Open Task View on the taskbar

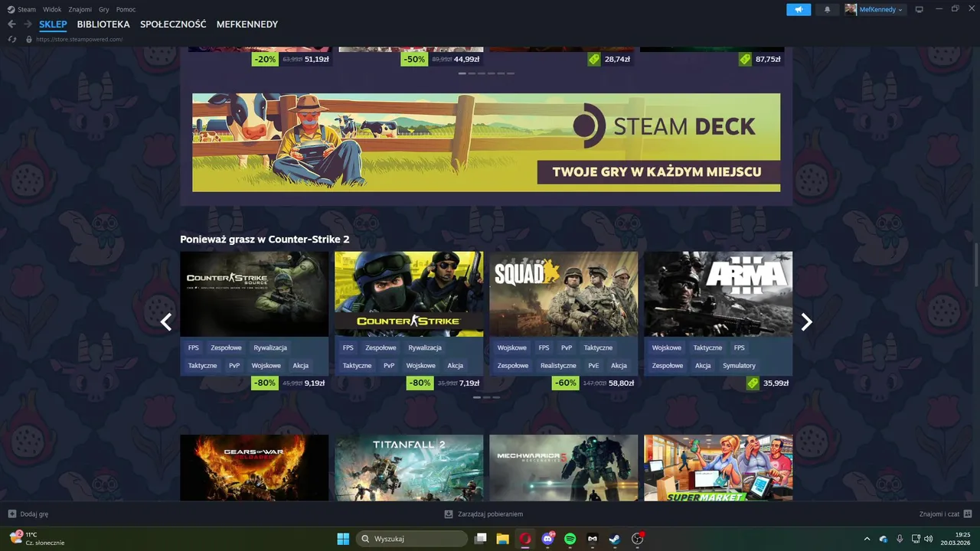pyautogui.click(x=481, y=539)
